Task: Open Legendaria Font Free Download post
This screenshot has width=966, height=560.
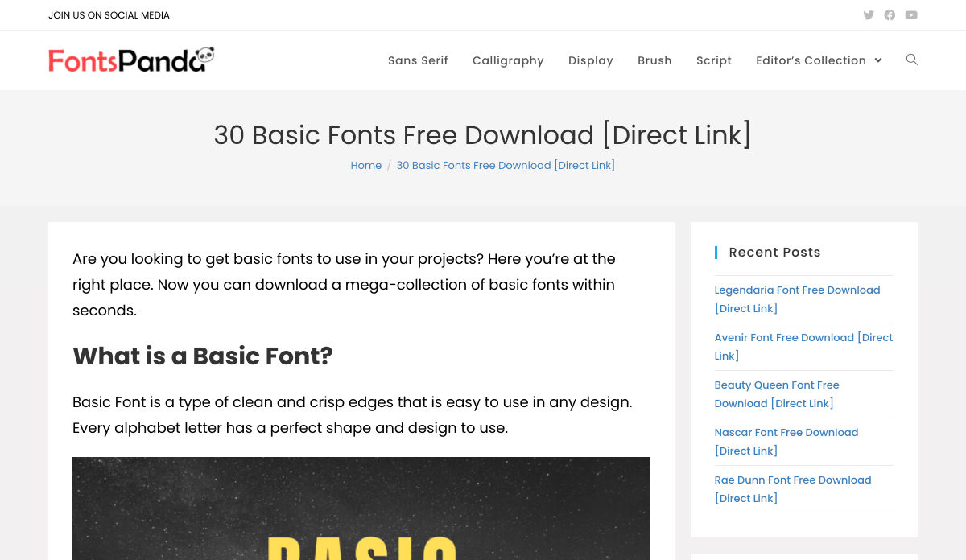Action: 797,290
